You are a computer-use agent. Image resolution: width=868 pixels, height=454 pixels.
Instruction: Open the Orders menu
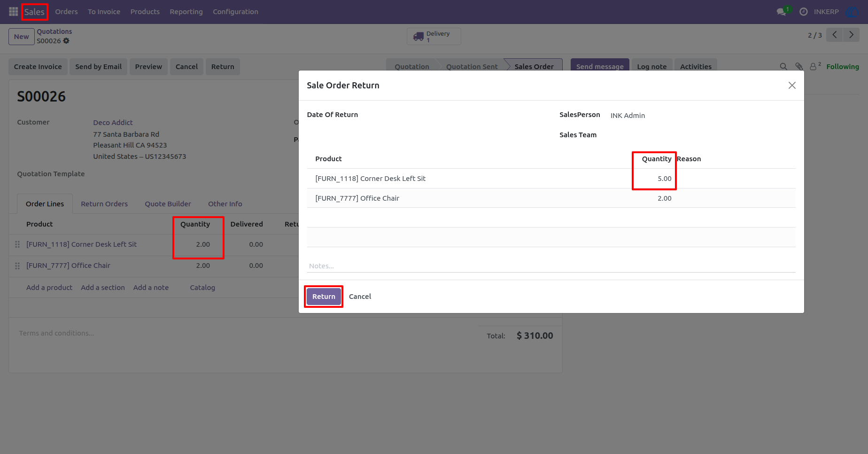point(66,12)
